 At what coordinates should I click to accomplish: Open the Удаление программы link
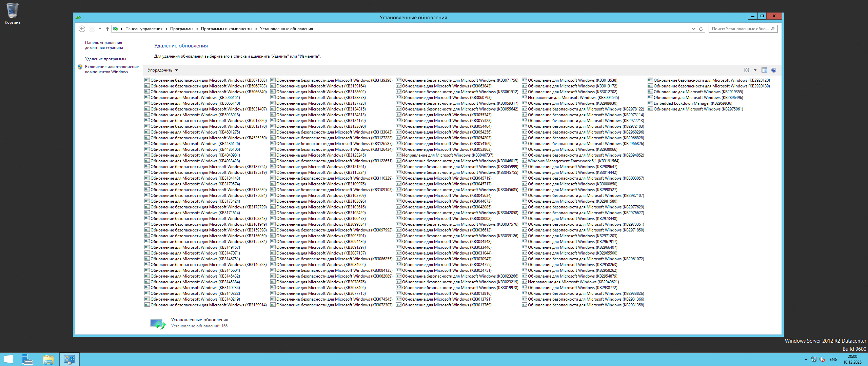pos(105,59)
